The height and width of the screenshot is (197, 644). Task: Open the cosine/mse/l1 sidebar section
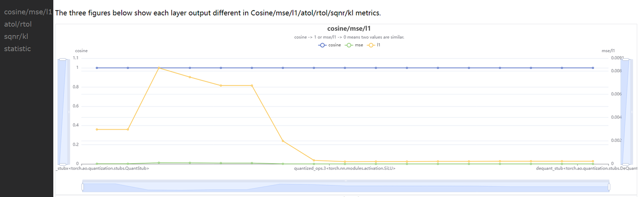pos(28,12)
